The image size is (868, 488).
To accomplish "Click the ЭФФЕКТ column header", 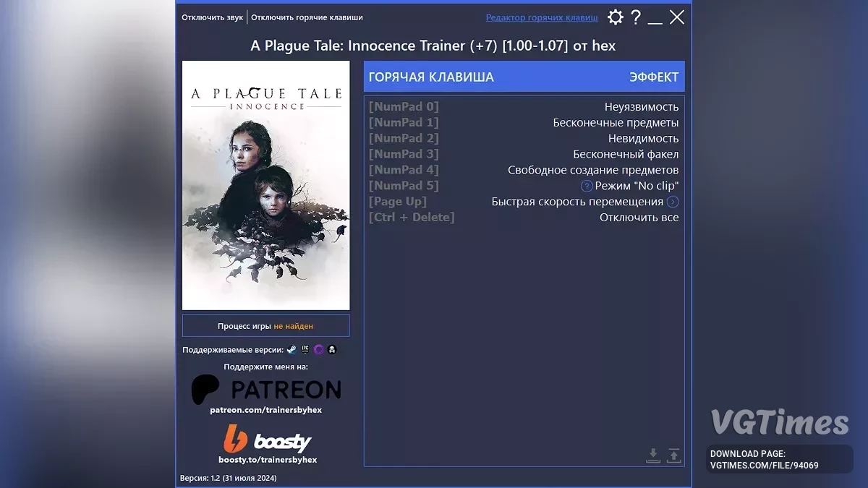I will point(654,77).
